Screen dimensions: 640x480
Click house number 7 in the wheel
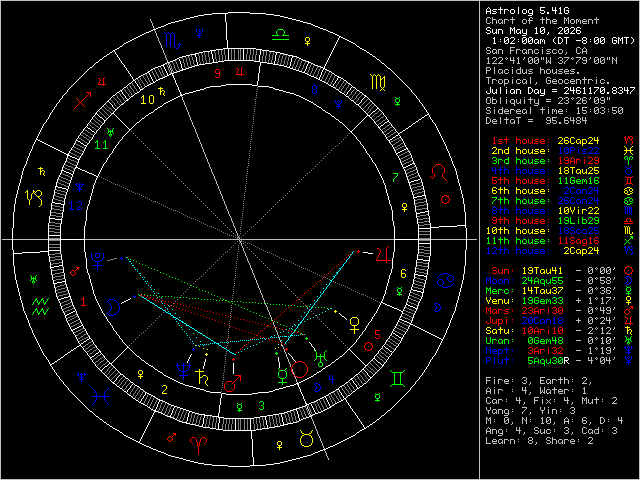click(x=395, y=178)
